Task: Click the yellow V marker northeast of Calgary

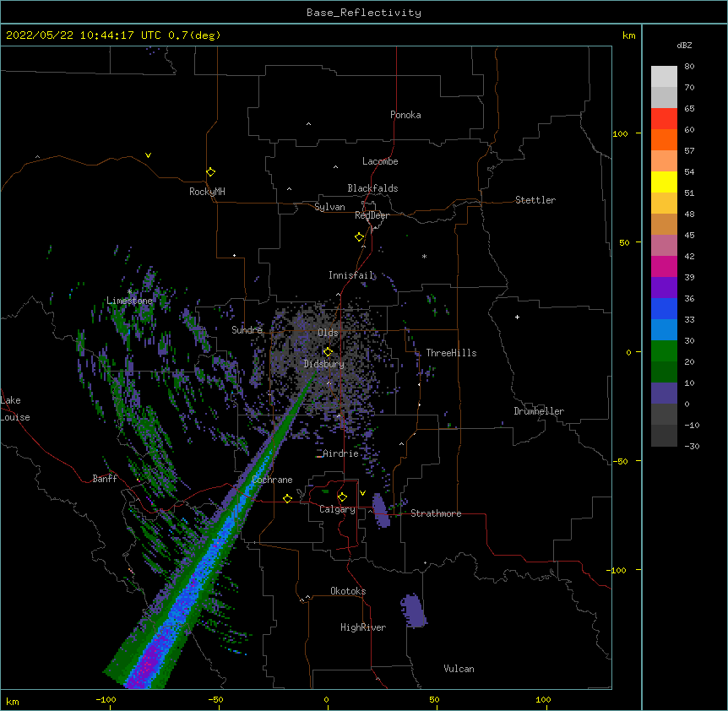Action: point(362,493)
